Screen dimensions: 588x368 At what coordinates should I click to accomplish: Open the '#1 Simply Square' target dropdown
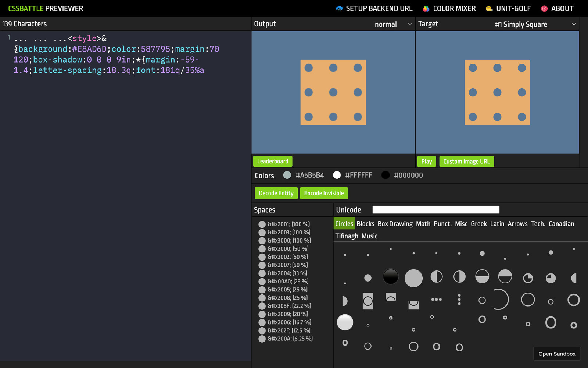coord(535,24)
